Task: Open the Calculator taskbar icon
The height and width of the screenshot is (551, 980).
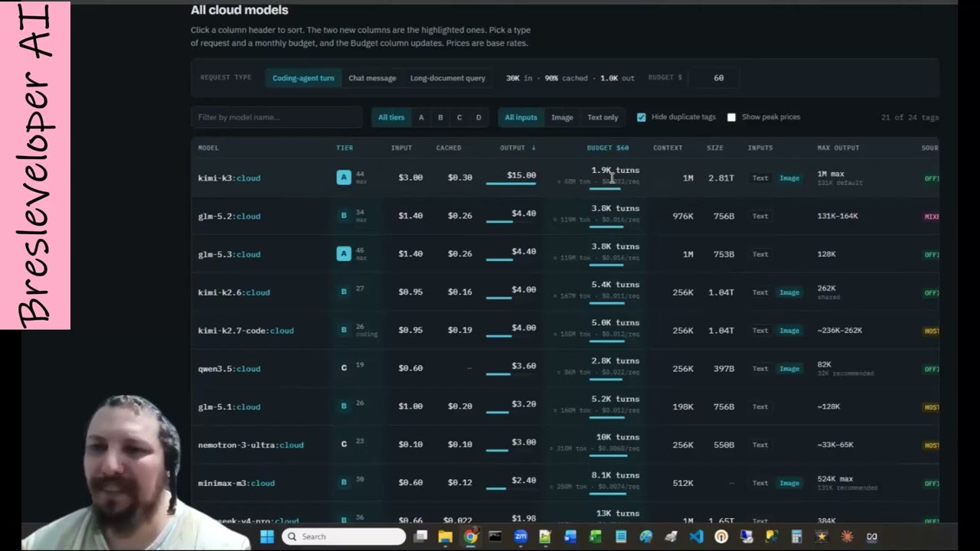Action: [x=796, y=536]
